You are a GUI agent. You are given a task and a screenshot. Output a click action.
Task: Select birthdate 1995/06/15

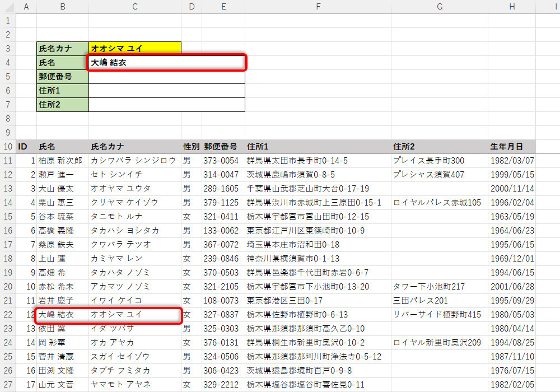512,245
